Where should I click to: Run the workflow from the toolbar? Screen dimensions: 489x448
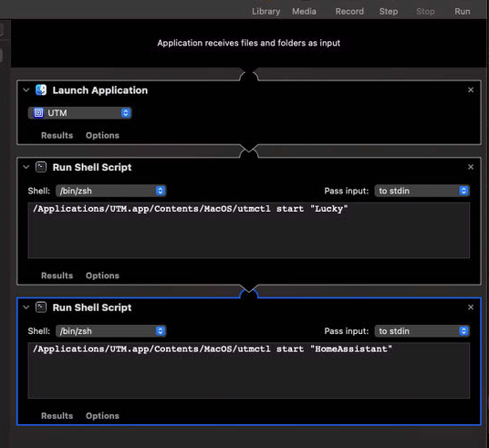463,12
